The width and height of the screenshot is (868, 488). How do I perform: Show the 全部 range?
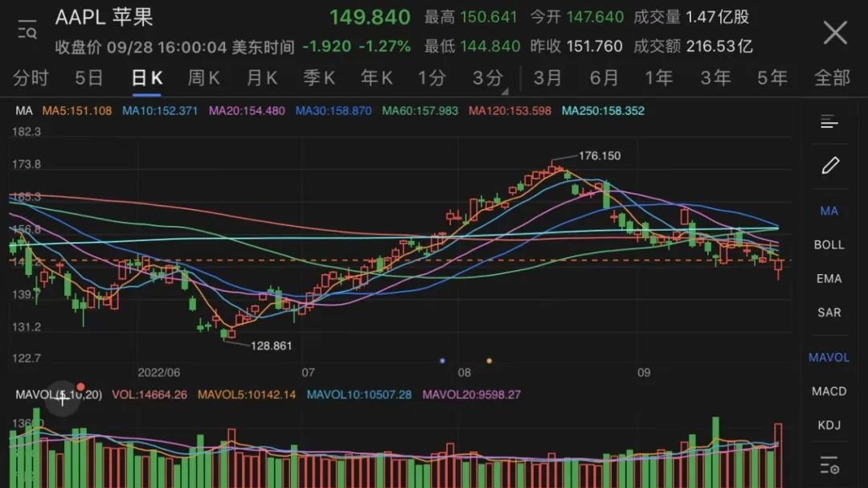(832, 78)
